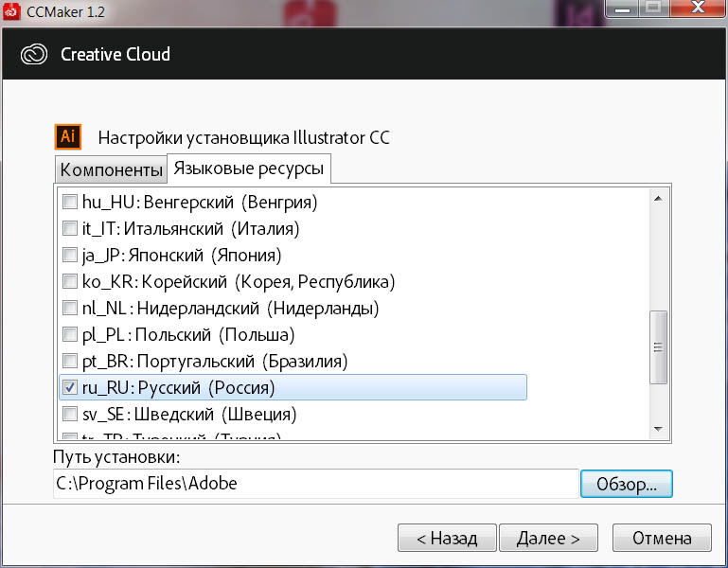Screen dimensions: 728x568
Task: Select row text 'sv_SE: Шведский (Швеция)'
Action: point(189,414)
